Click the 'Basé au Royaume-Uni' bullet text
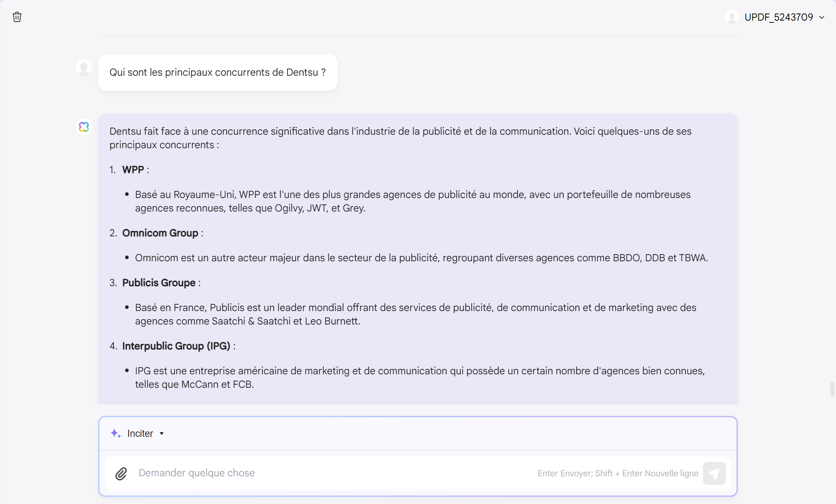This screenshot has width=836, height=504. 413,201
